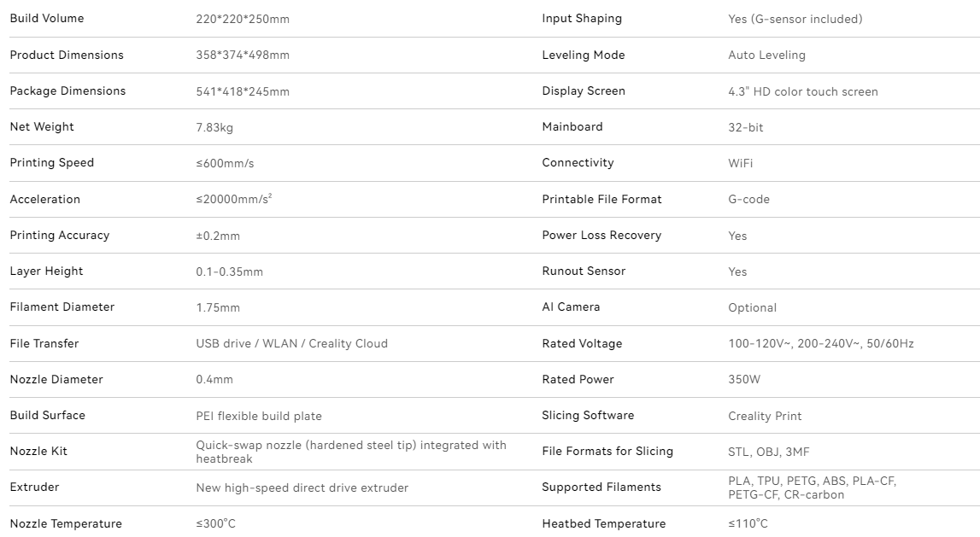Click the PEI flexible build plate text
This screenshot has width=980, height=537.
pyautogui.click(x=259, y=416)
